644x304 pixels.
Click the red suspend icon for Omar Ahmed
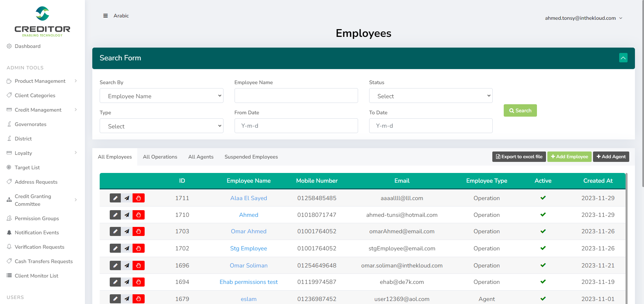tap(138, 231)
